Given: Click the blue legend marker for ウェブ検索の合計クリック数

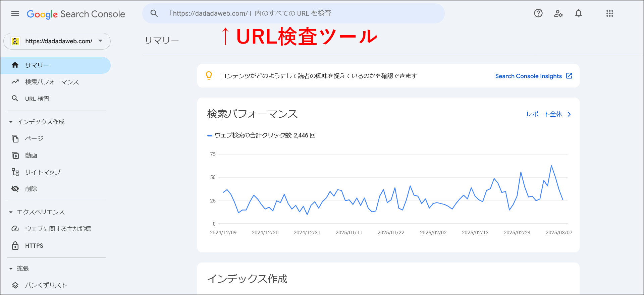Looking at the screenshot, I should 210,135.
